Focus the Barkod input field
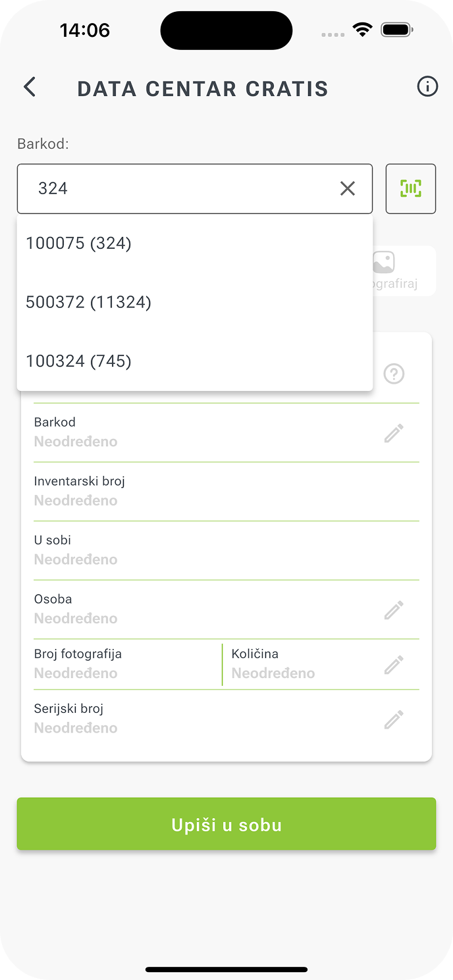 [x=178, y=189]
